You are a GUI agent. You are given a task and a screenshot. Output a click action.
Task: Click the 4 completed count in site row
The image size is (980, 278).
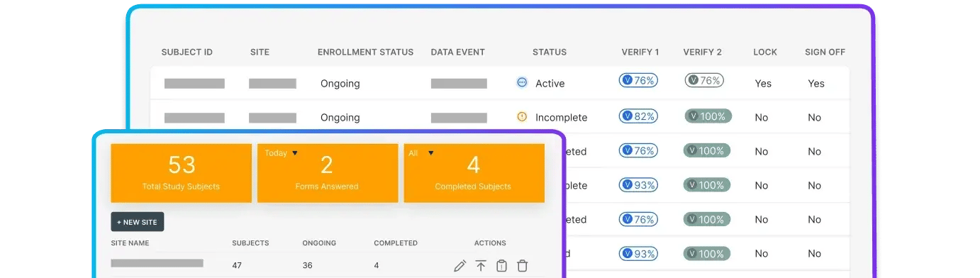tap(377, 266)
